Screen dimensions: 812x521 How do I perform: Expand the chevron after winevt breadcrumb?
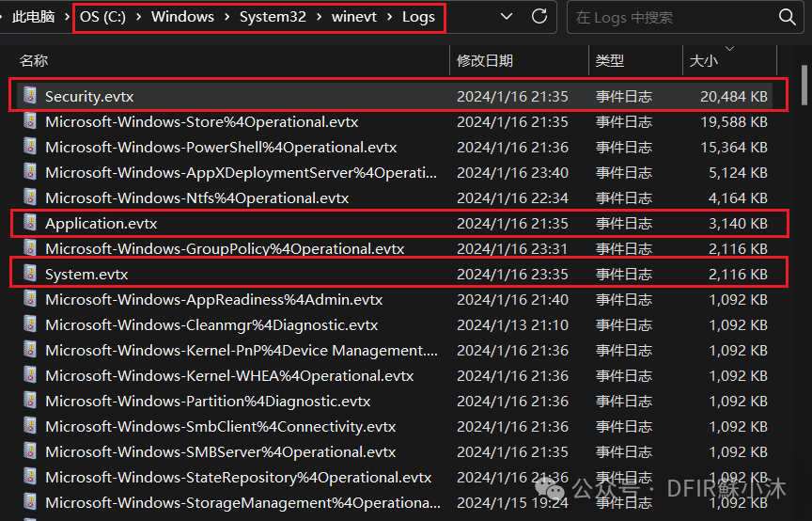pos(389,17)
